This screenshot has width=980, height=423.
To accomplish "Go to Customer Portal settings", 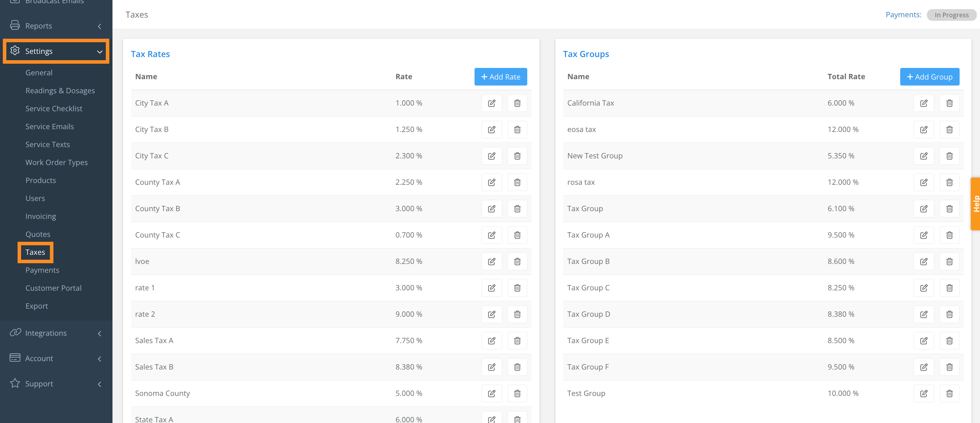I will coord(53,288).
